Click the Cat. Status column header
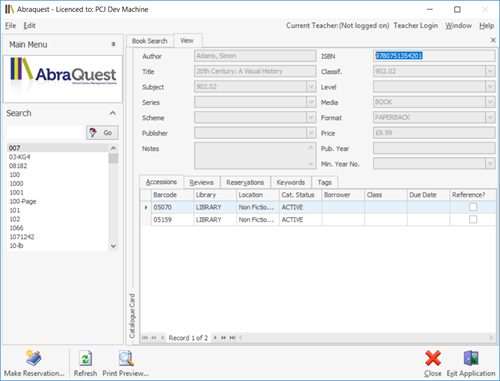The width and height of the screenshot is (500, 381). click(x=300, y=195)
